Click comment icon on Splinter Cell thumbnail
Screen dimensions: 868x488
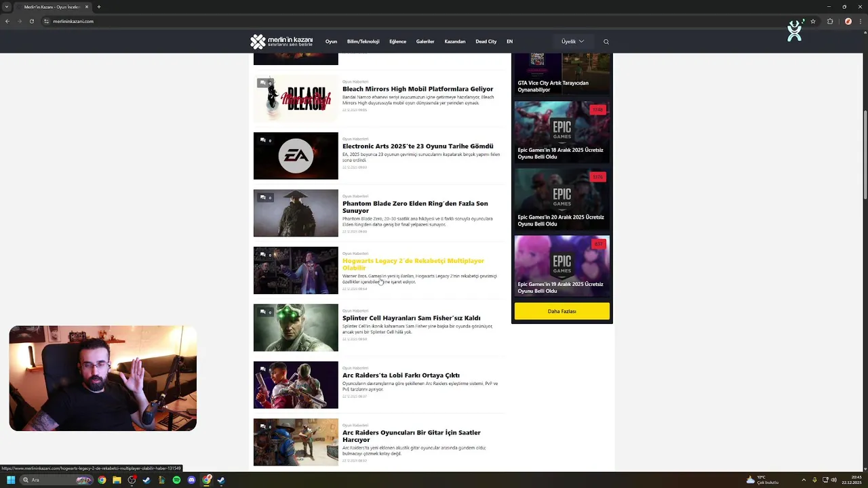[x=265, y=312]
